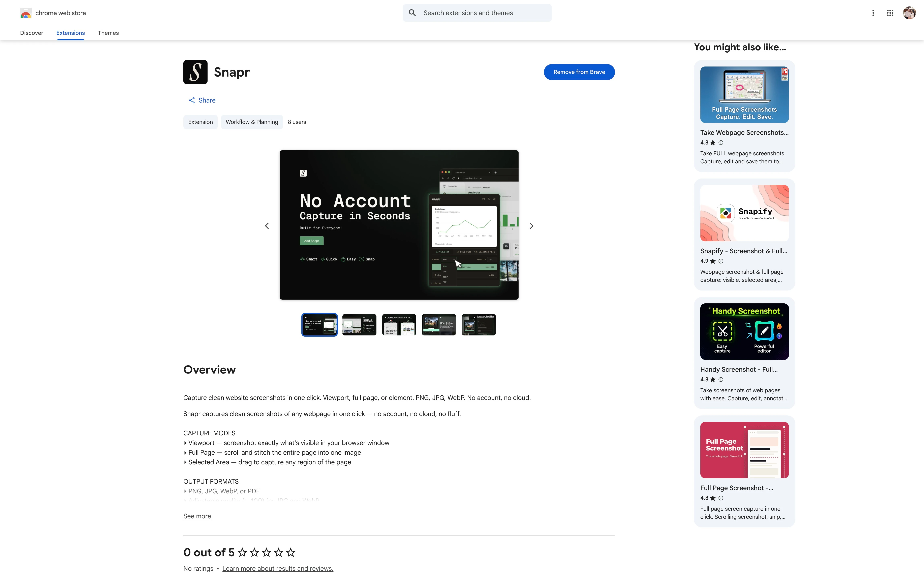Open the Themes tab
924x577 pixels.
[108, 33]
